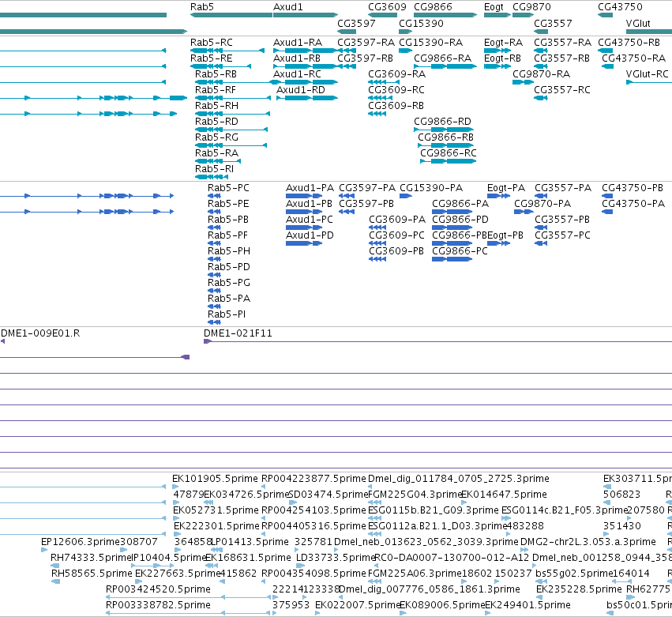This screenshot has height=617, width=672.
Task: Click EST label "RH58565.5prime"
Action: pos(92,574)
